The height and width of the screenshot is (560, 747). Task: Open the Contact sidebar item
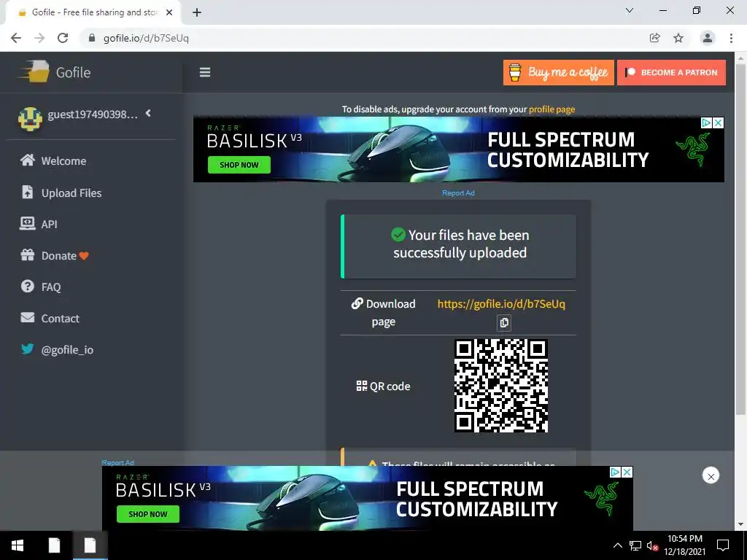[50, 318]
